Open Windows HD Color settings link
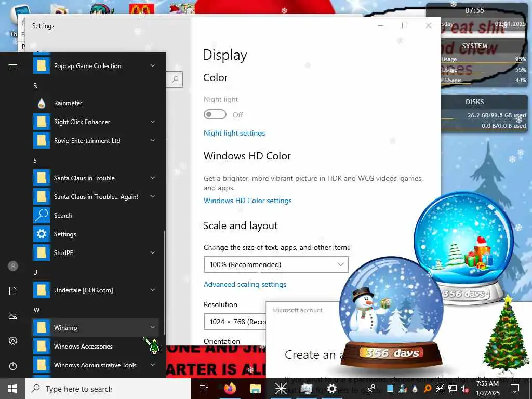The image size is (532, 399). [x=248, y=201]
